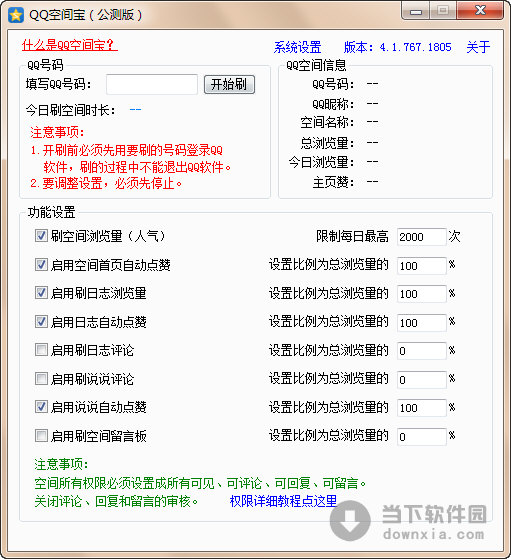511x559 pixels.
Task: Click the 限制每日最高 2000 field
Action: click(x=421, y=237)
